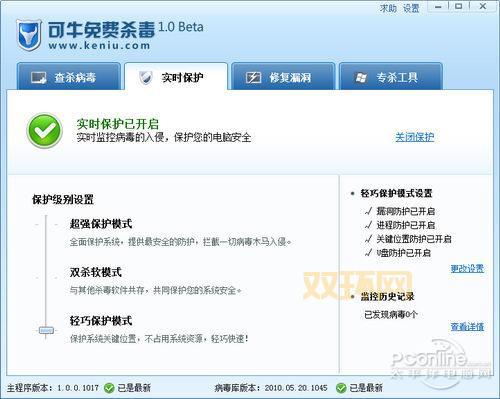
Task: Click the 更改设置 link
Action: click(467, 268)
